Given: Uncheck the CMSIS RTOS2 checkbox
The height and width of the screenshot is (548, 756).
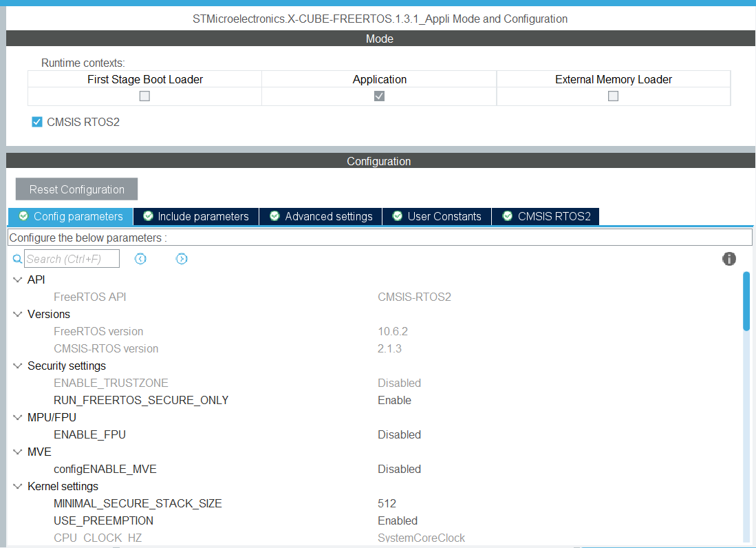Looking at the screenshot, I should click(36, 122).
